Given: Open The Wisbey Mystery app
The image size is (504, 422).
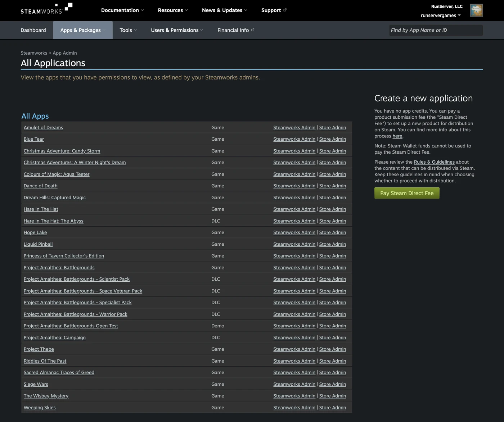Looking at the screenshot, I should pyautogui.click(x=46, y=396).
